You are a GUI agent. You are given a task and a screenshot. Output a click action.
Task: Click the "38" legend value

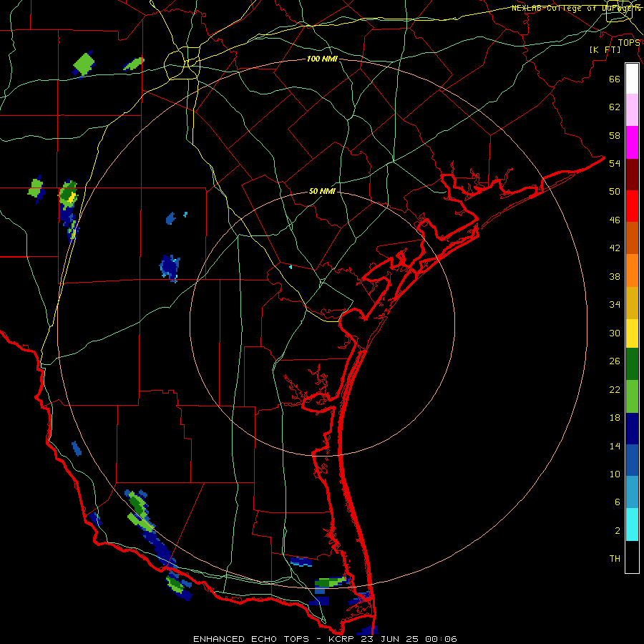(x=615, y=276)
